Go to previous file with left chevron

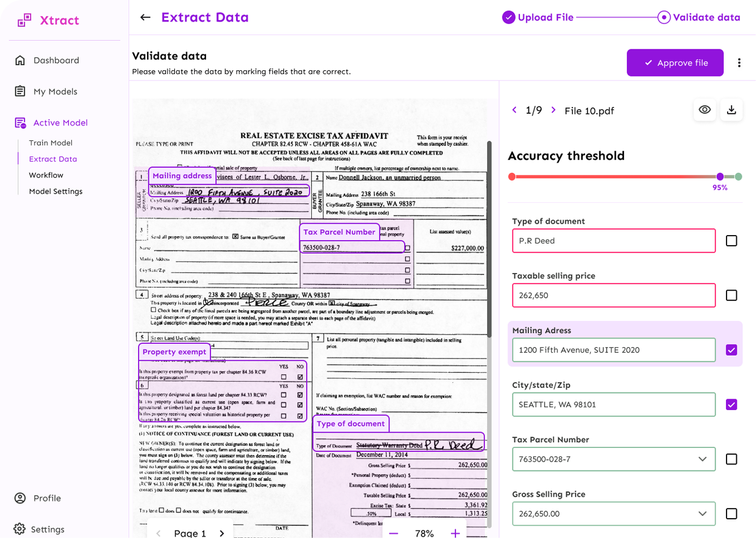click(514, 110)
